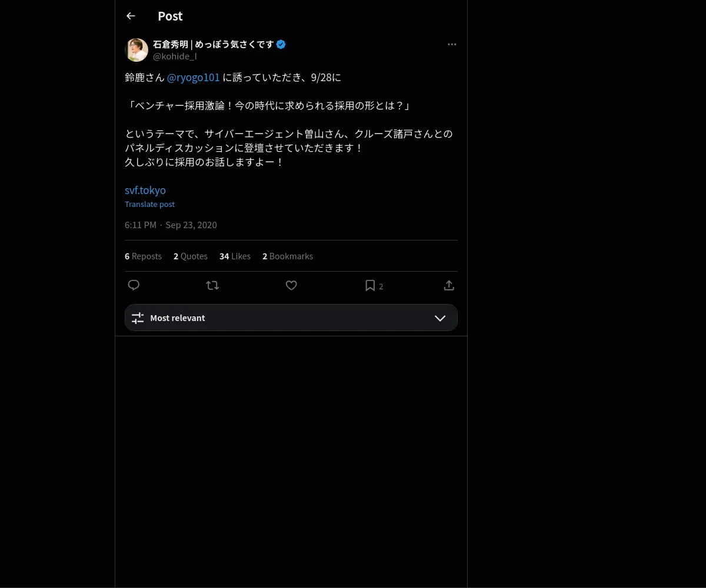This screenshot has height=588, width=706.
Task: Open the author's profile avatar
Action: [x=136, y=50]
